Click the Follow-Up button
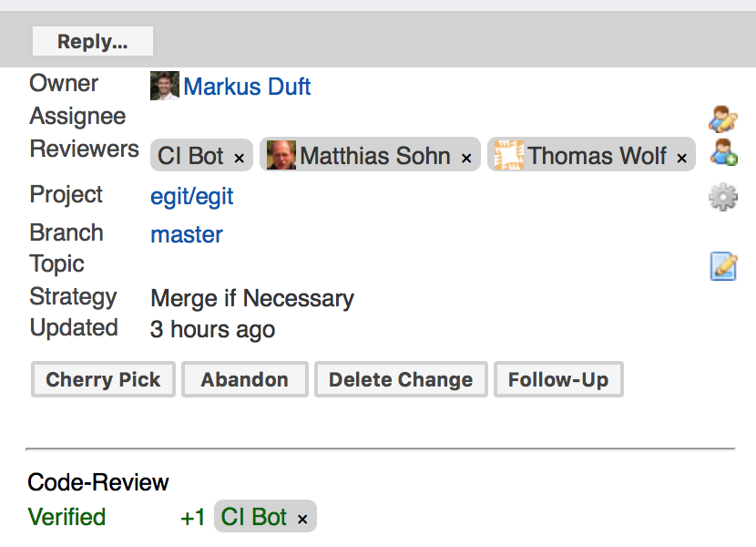This screenshot has height=547, width=756. coord(558,379)
